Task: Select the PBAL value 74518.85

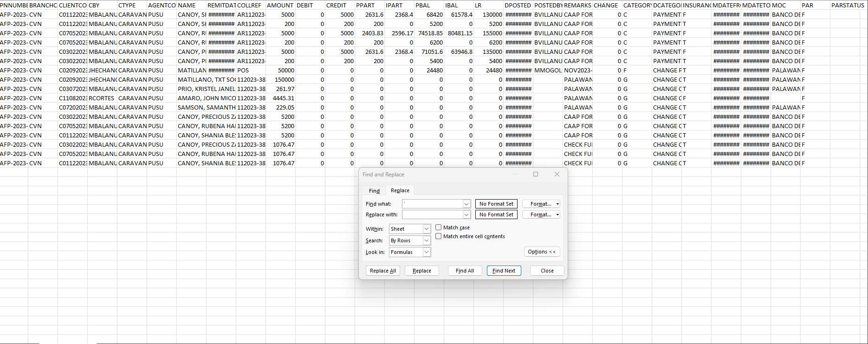Action: click(x=429, y=33)
